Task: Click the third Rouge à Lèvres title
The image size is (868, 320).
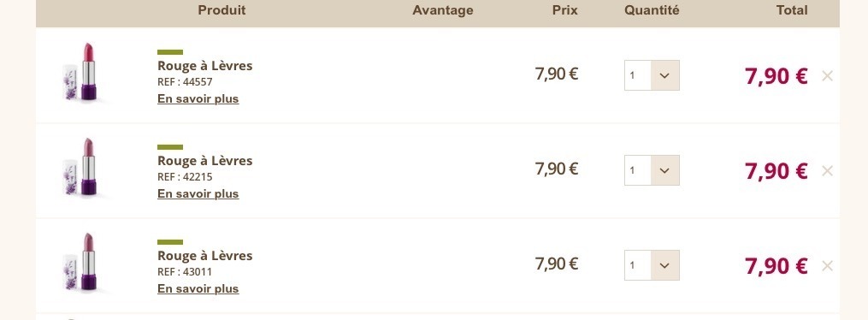Action: [x=205, y=256]
